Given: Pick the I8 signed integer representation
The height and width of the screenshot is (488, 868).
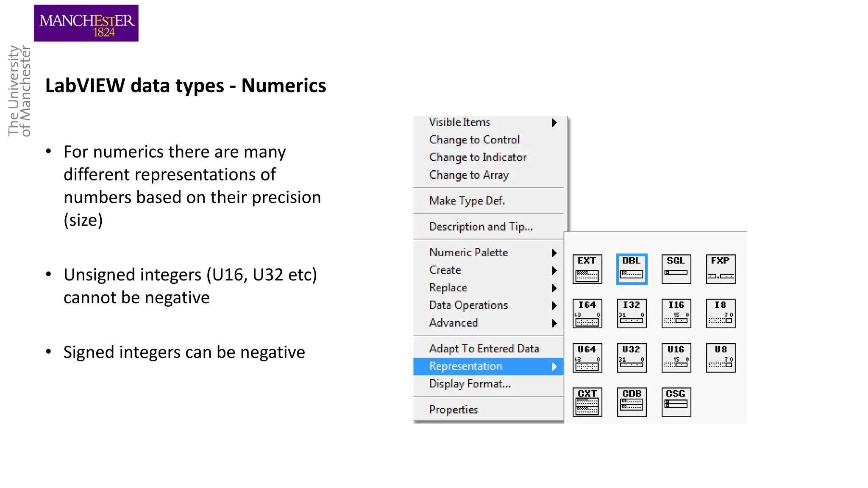Looking at the screenshot, I should click(721, 313).
